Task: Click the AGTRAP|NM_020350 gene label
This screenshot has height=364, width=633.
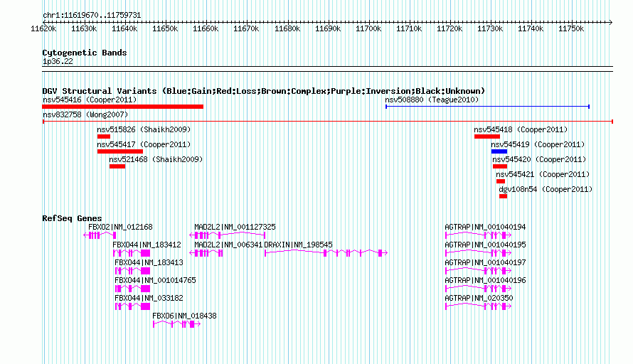Action: (479, 298)
